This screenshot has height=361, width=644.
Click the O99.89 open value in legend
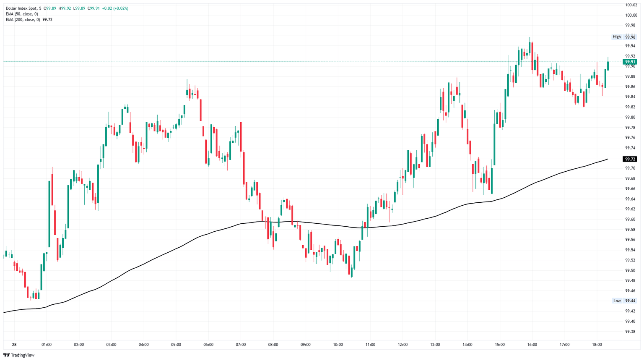point(50,8)
